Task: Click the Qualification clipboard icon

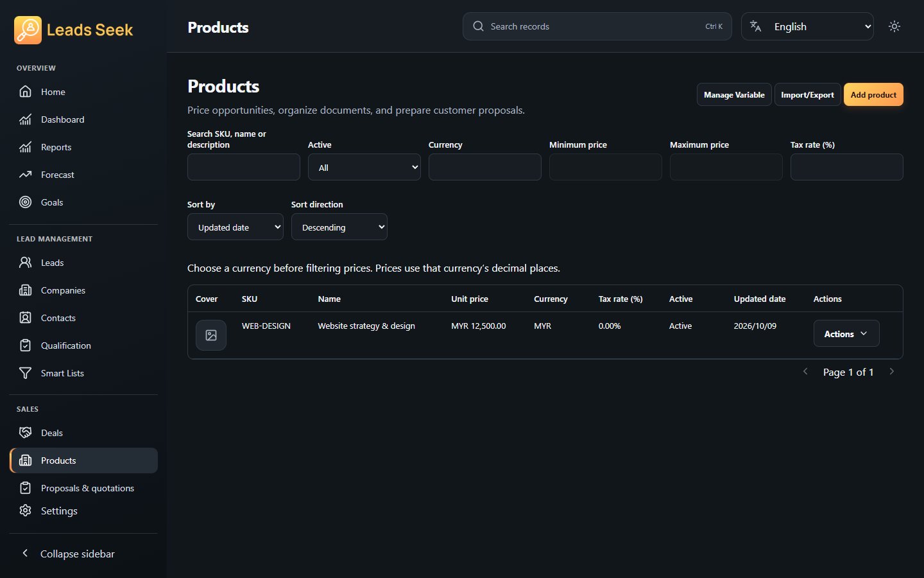Action: coord(26,346)
